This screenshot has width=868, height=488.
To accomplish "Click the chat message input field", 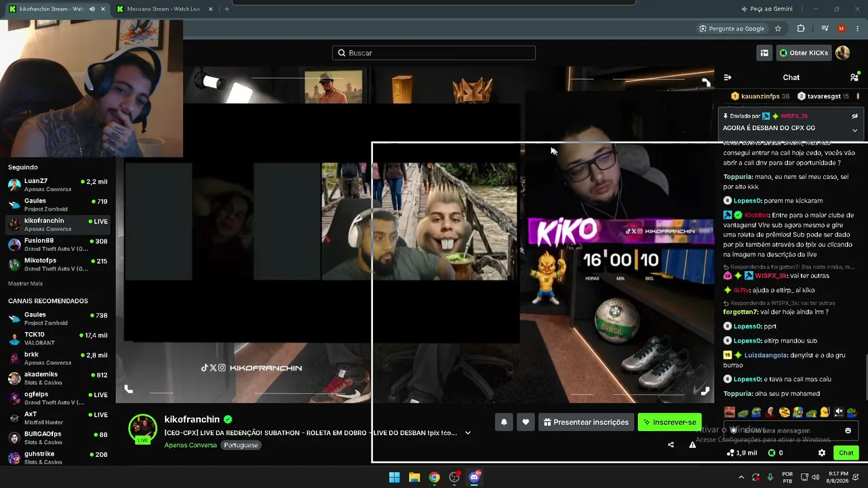I will coord(790,430).
